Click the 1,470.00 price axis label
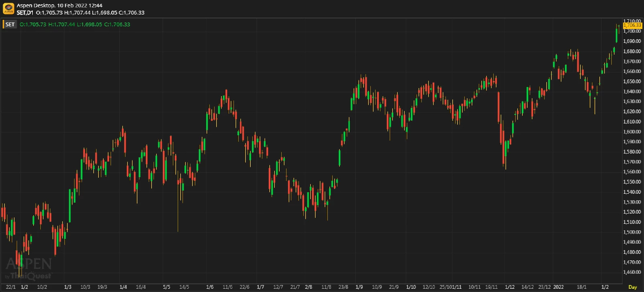Viewport: 644px width, 292px height. pos(633,262)
